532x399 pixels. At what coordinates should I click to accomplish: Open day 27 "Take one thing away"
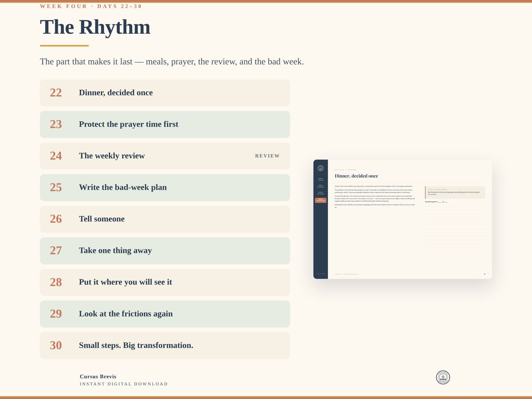point(165,250)
